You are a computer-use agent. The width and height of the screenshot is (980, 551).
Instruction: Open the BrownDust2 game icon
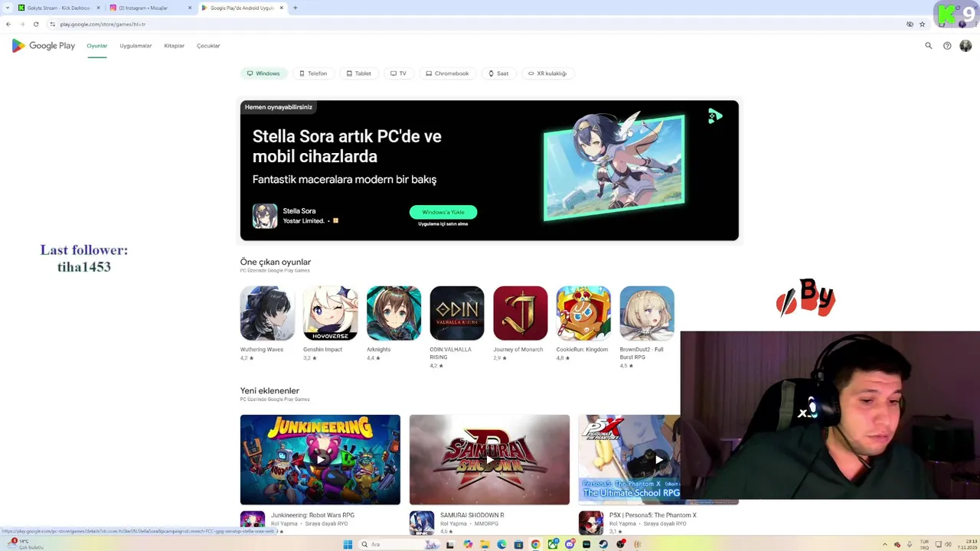(x=647, y=313)
